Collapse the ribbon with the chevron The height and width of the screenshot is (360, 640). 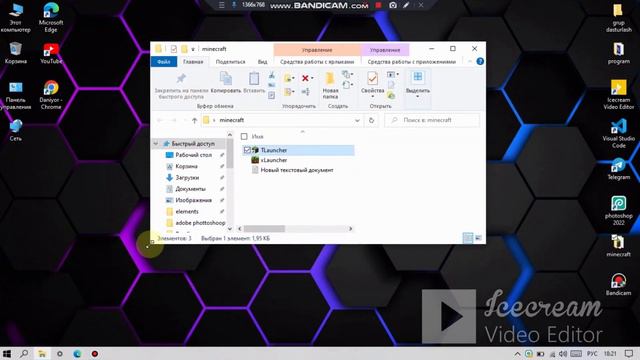pos(470,62)
